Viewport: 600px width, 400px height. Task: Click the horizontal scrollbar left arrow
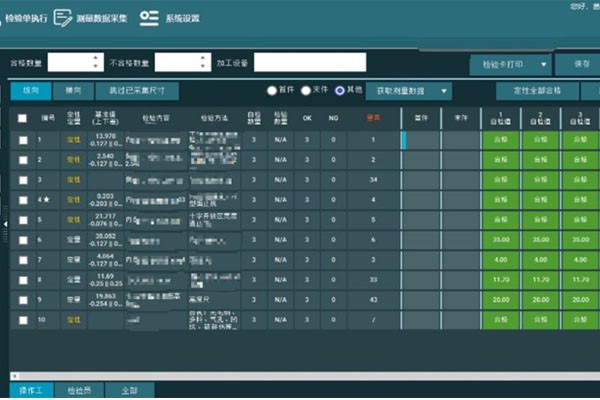15,376
